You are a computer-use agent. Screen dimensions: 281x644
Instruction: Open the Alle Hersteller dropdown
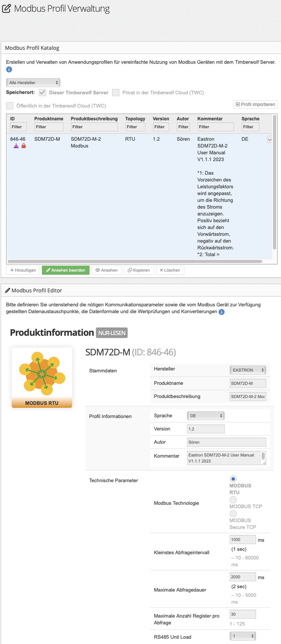click(x=33, y=83)
